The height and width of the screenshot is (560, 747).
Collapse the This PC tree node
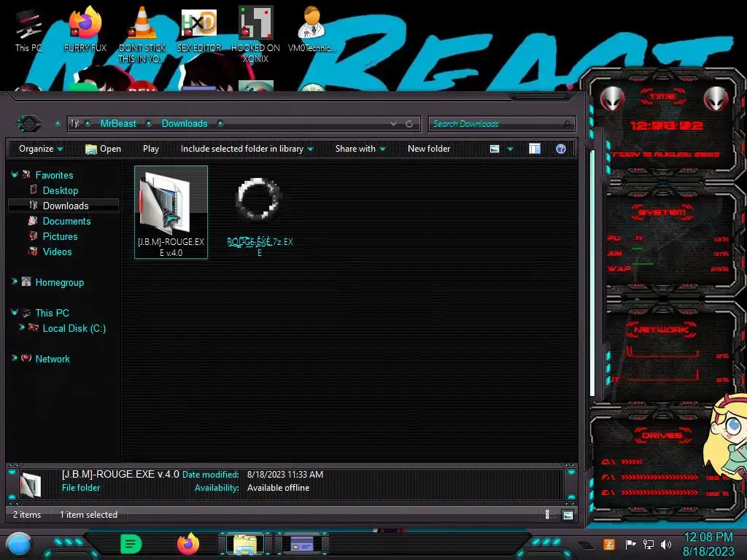pos(15,312)
